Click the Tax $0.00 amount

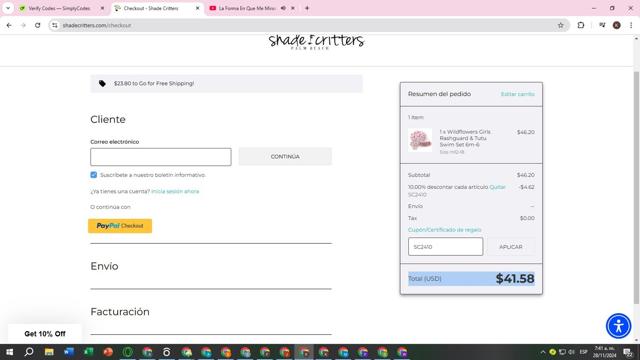[527, 218]
